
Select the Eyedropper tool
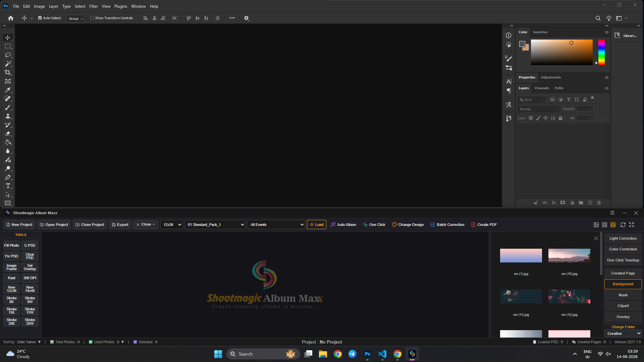click(x=8, y=90)
